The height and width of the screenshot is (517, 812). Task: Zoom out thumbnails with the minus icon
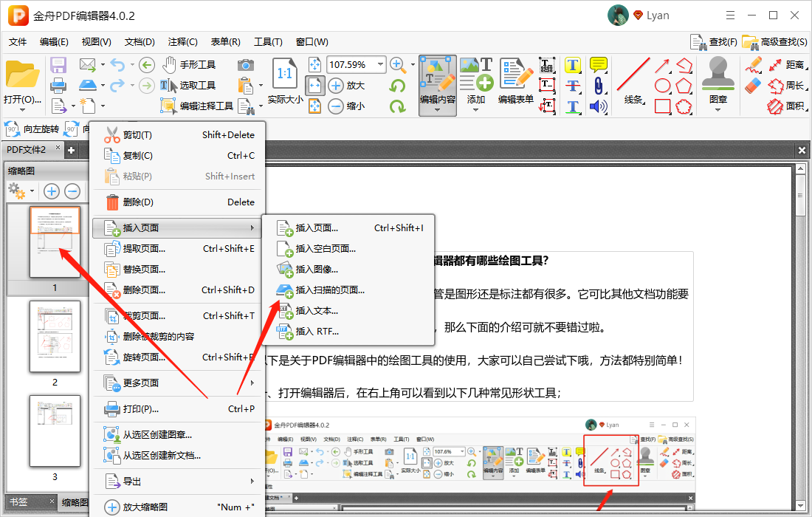tap(72, 191)
